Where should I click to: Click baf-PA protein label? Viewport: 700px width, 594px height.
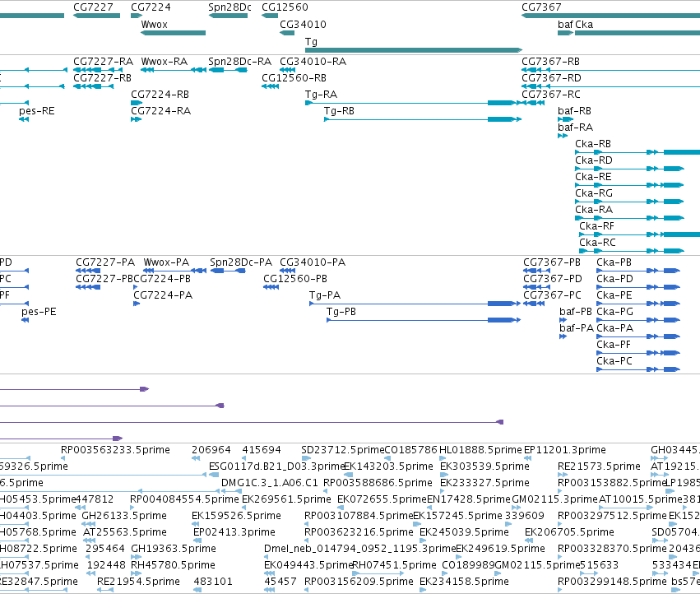[577, 328]
